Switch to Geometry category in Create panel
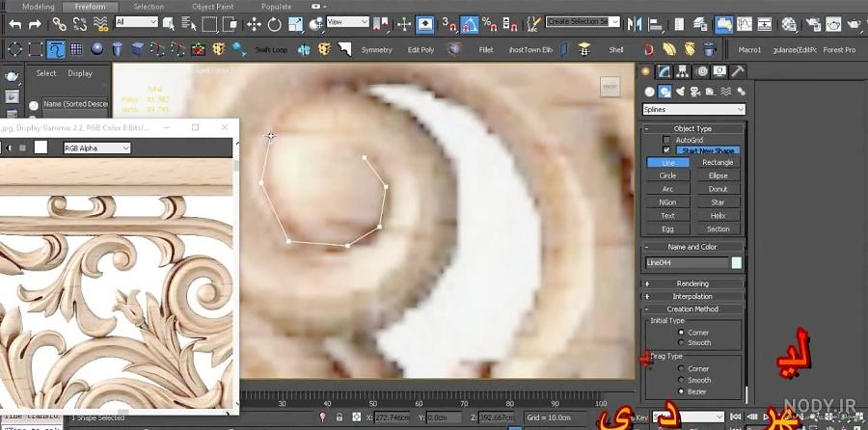 650,92
